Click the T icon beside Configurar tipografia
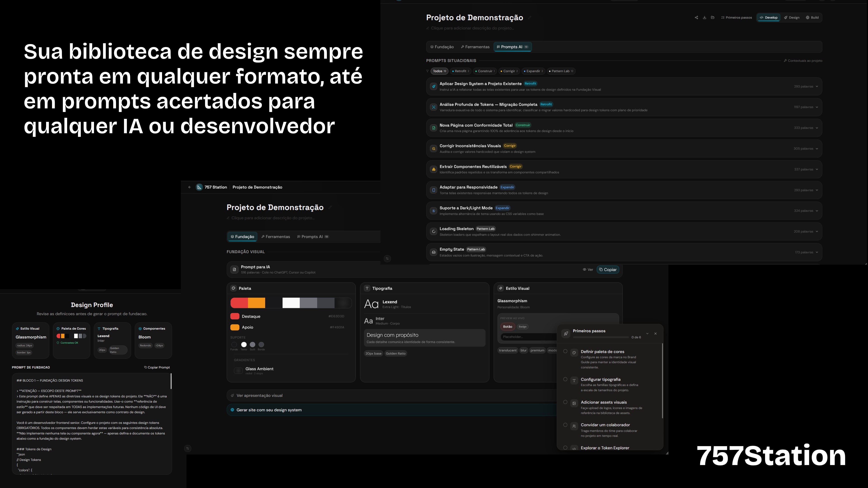Screen dimensions: 868x488 click(x=574, y=380)
